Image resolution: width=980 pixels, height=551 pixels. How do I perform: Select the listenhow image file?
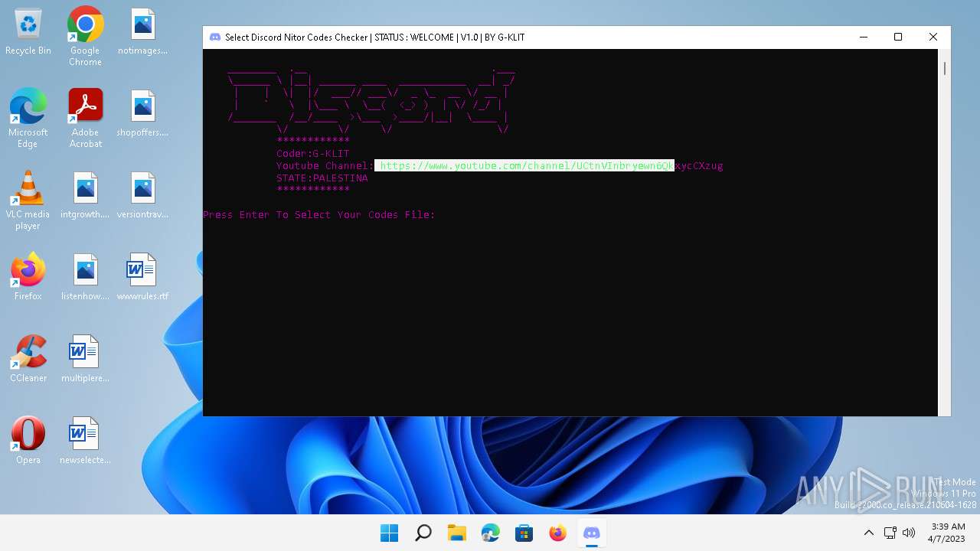85,277
